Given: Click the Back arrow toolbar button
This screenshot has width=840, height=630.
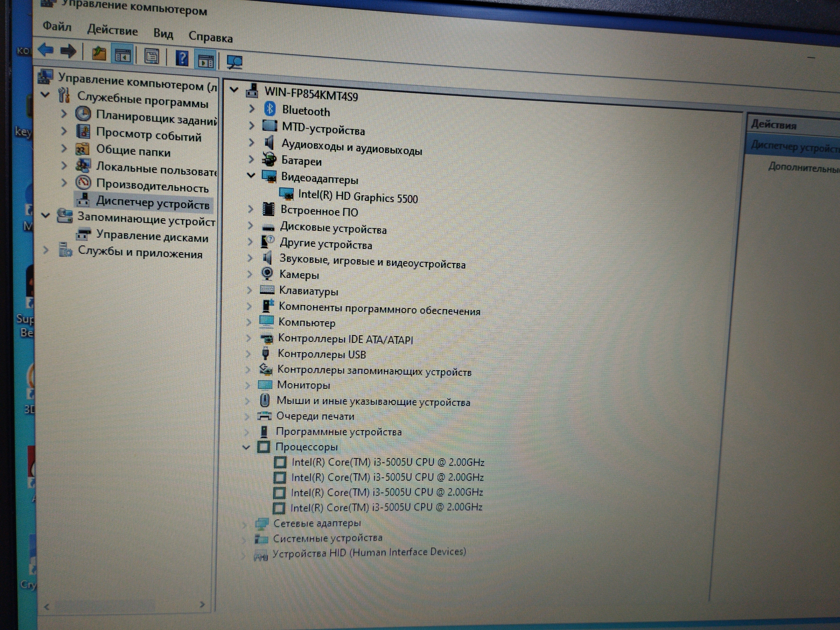Looking at the screenshot, I should tap(46, 50).
